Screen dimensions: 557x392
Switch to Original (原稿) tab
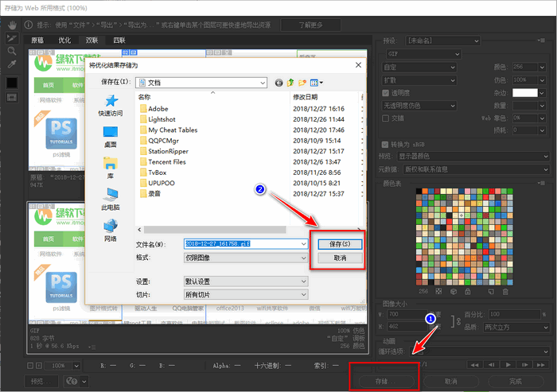[37, 40]
